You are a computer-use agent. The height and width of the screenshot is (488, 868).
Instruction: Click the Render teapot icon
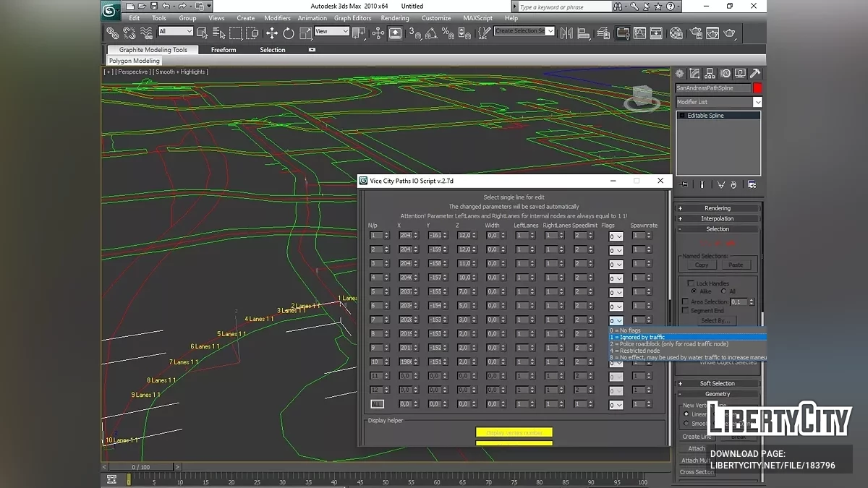tap(729, 33)
